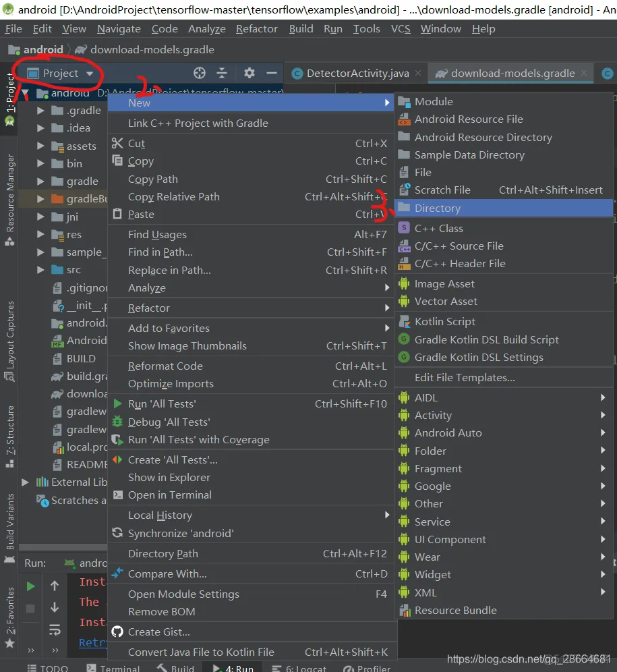
Task: Close the download-models.gradle tab
Action: point(584,74)
